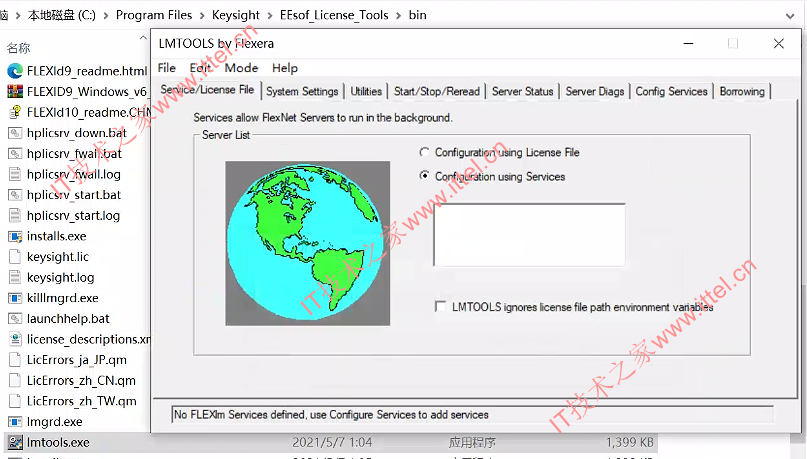Click the keysight.log file icon
Image resolution: width=807 pixels, height=459 pixels.
tap(15, 277)
